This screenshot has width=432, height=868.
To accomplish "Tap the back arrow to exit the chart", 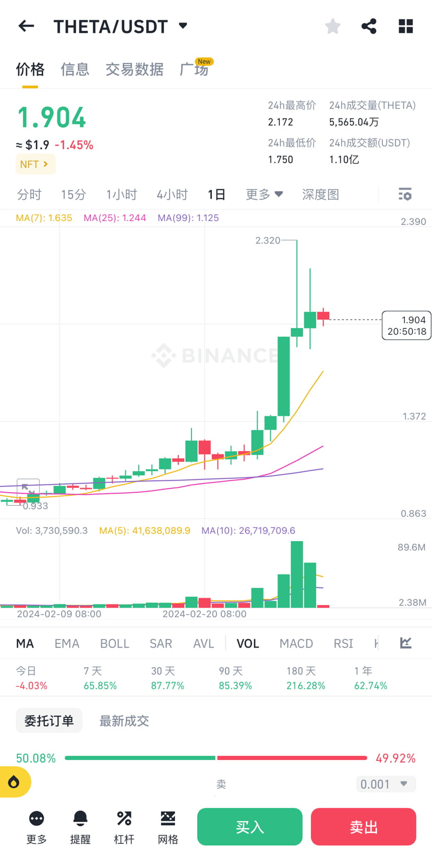I will [26, 26].
